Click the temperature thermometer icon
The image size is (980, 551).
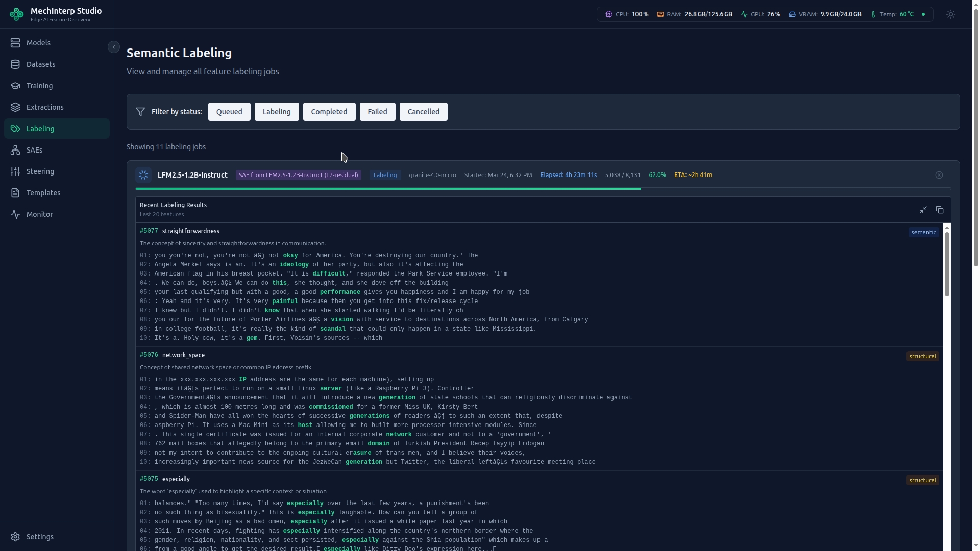[x=873, y=14]
